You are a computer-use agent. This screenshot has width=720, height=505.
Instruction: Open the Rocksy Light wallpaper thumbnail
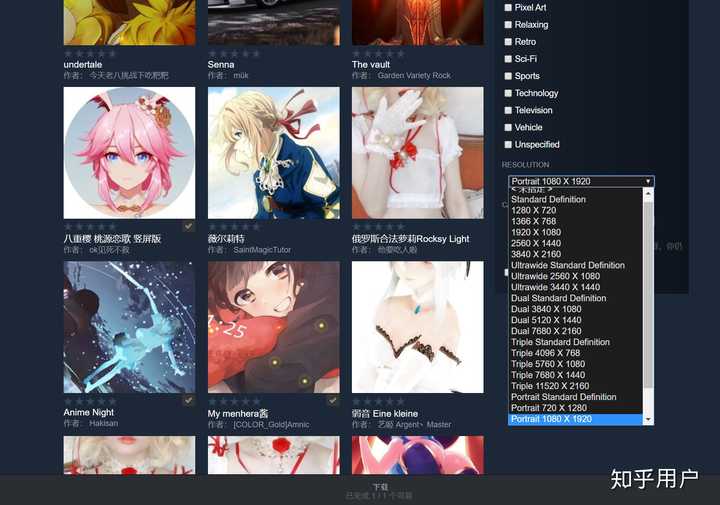pos(418,153)
